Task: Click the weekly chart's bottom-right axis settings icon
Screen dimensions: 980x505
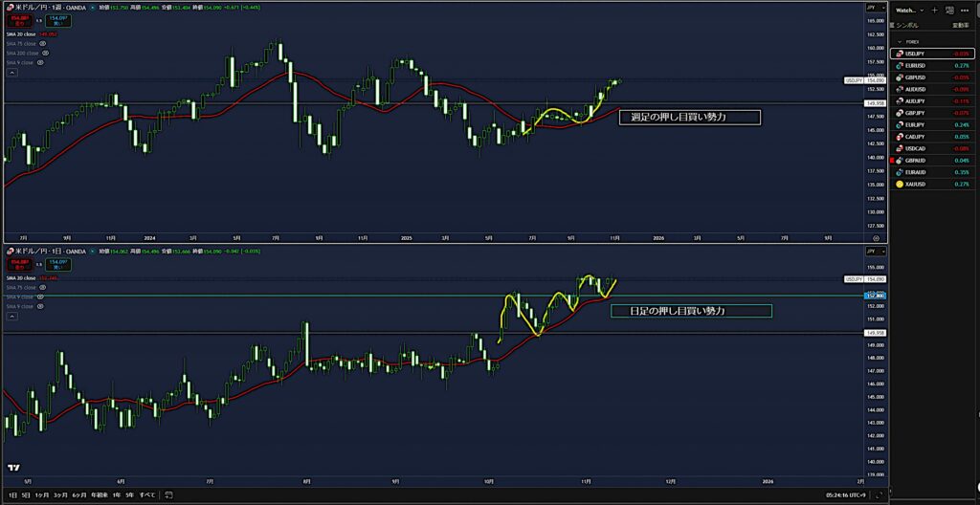Action: (875, 236)
